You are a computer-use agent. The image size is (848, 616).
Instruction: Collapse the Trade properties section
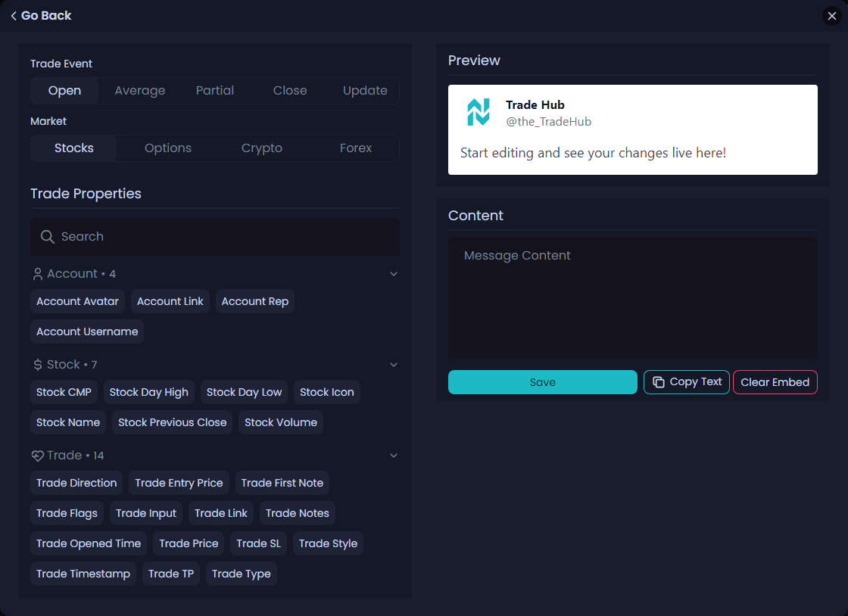pyautogui.click(x=394, y=456)
